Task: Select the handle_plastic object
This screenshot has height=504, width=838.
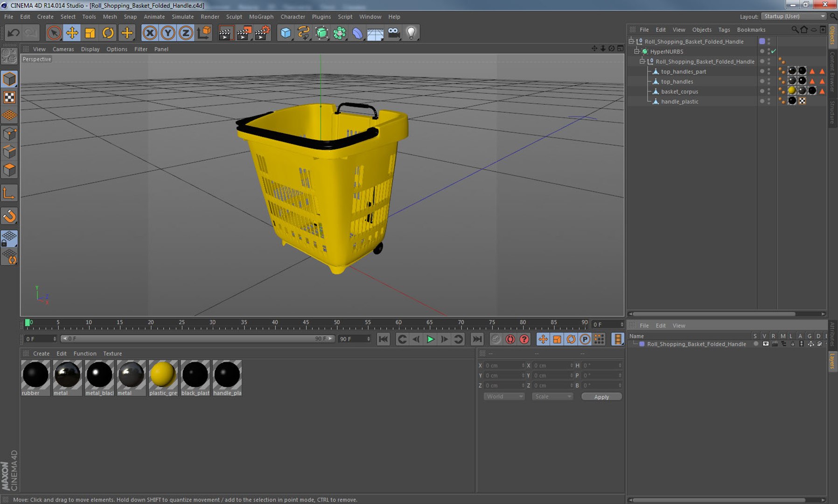Action: point(679,102)
